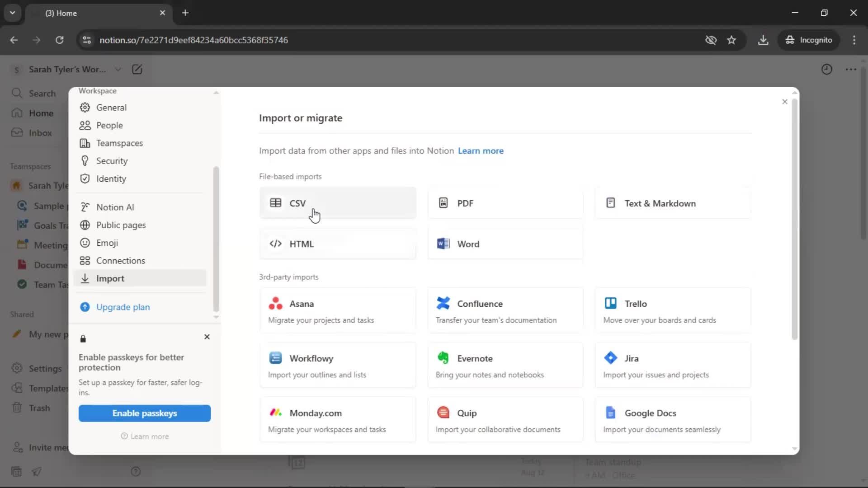Click the help question mark icon
This screenshot has width=868, height=488.
136,472
